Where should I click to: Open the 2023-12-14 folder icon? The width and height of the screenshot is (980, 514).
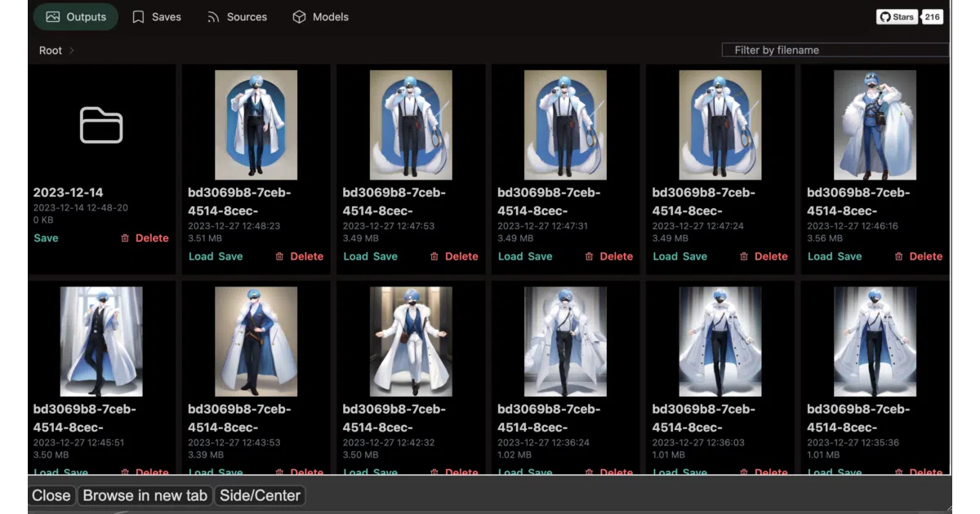tap(101, 126)
